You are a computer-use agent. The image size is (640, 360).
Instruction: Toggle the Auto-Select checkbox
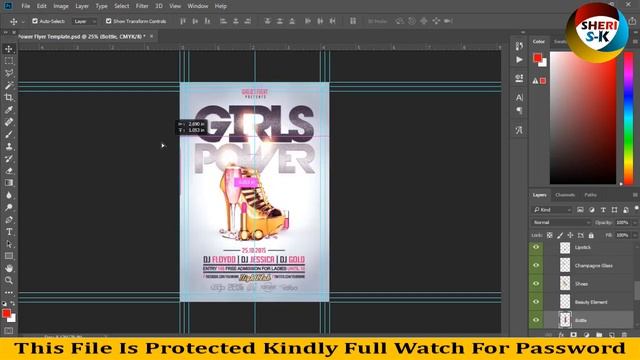pos(35,21)
